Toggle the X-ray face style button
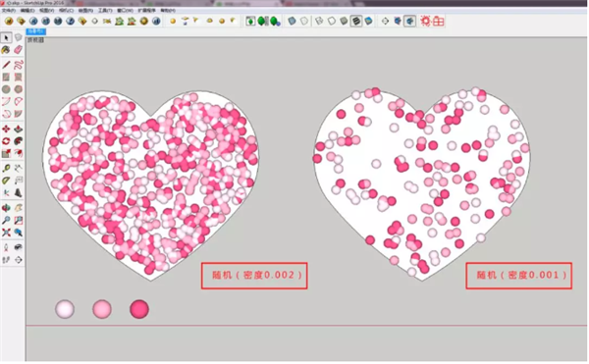Screen dimensions: 589x364 (292, 21)
